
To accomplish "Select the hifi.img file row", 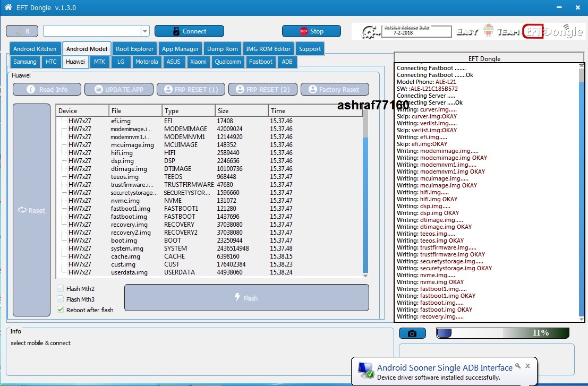I will click(210, 153).
